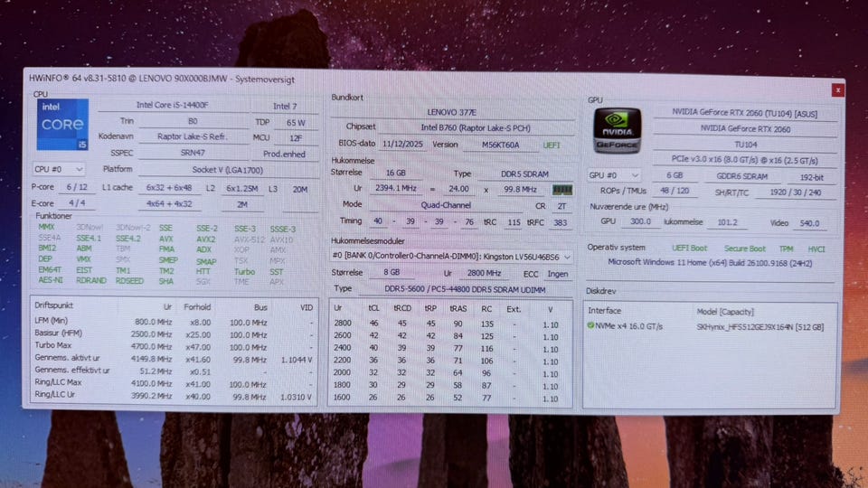Click the Intel B760 chipset value
Viewport: 868px width, 488px height.
[x=476, y=127]
